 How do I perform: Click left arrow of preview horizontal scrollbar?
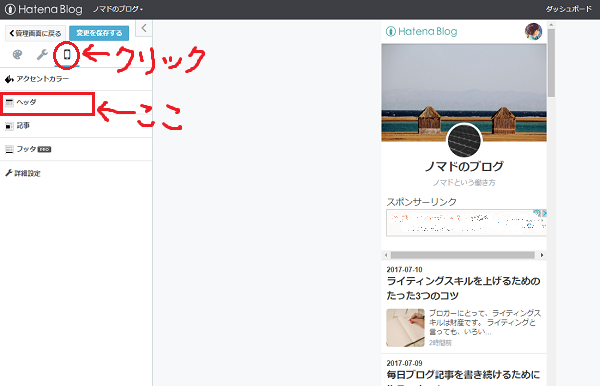[x=386, y=255]
